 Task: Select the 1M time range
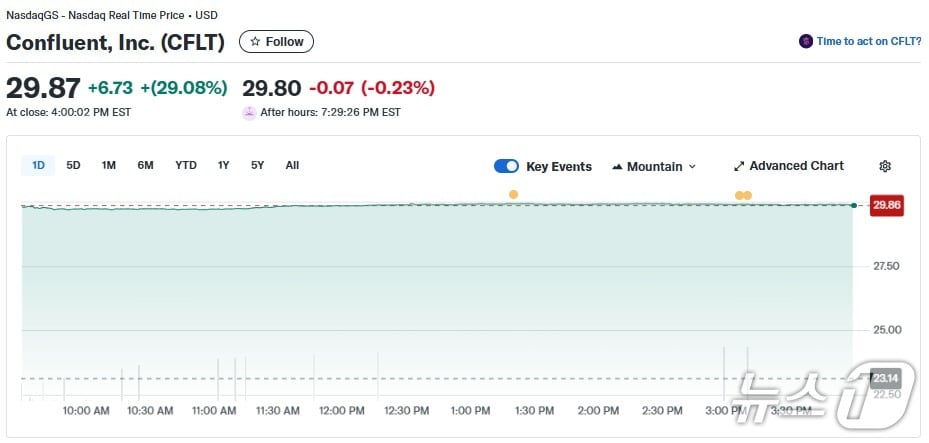(108, 165)
